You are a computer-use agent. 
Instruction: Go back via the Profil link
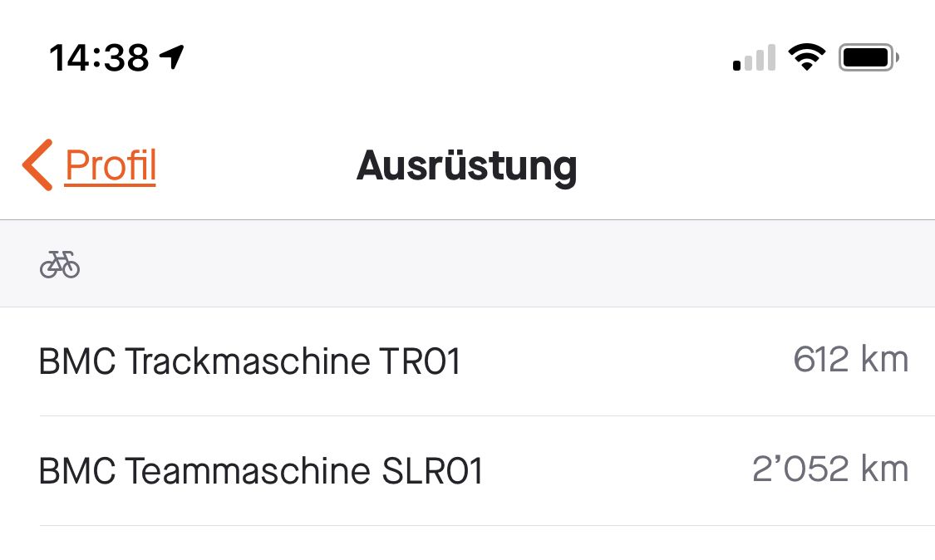pos(110,165)
